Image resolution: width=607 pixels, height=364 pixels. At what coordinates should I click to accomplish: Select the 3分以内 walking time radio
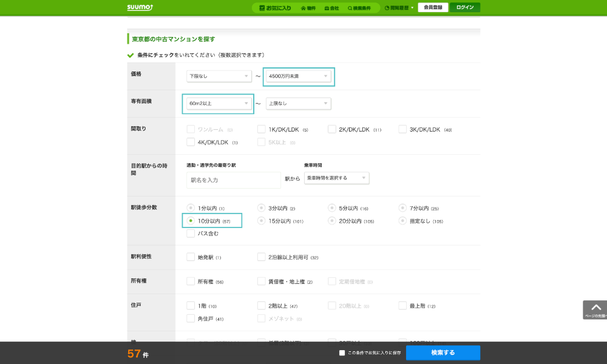[261, 208]
